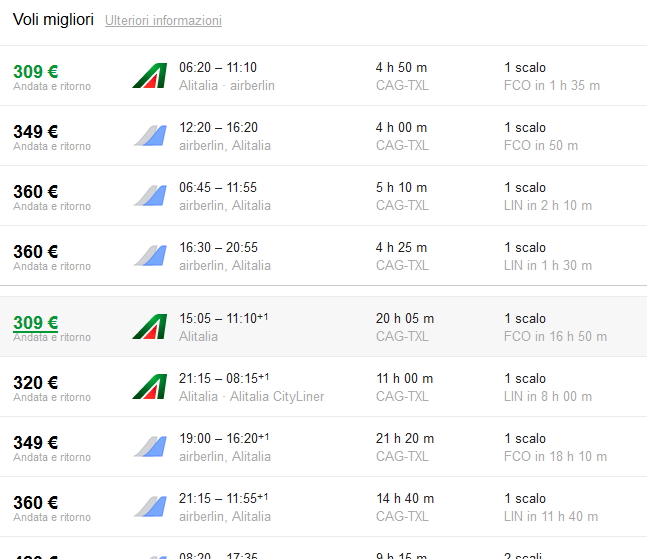Click the 21 h 20 m flight duration
Viewport: 647px width, 559px height.
[x=404, y=438]
